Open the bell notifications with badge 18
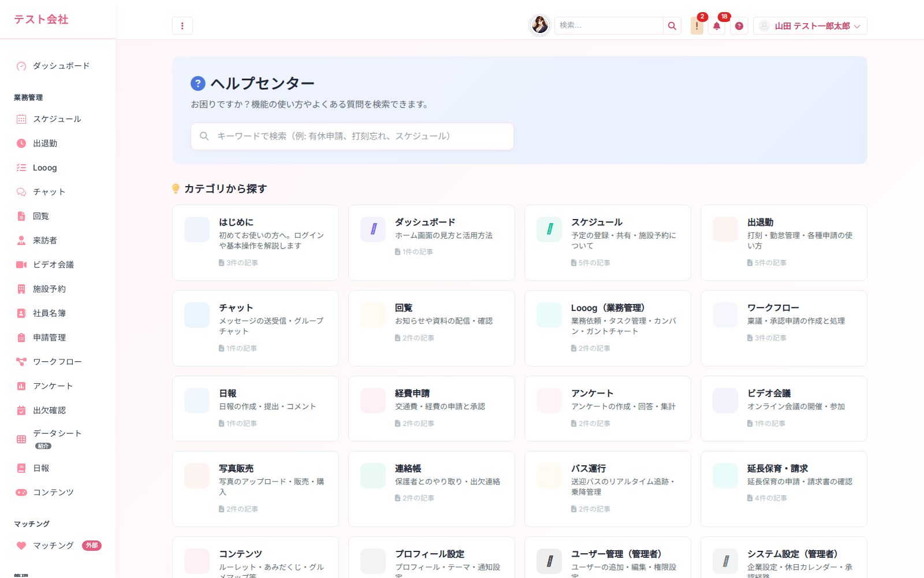The height and width of the screenshot is (578, 924). [x=717, y=25]
